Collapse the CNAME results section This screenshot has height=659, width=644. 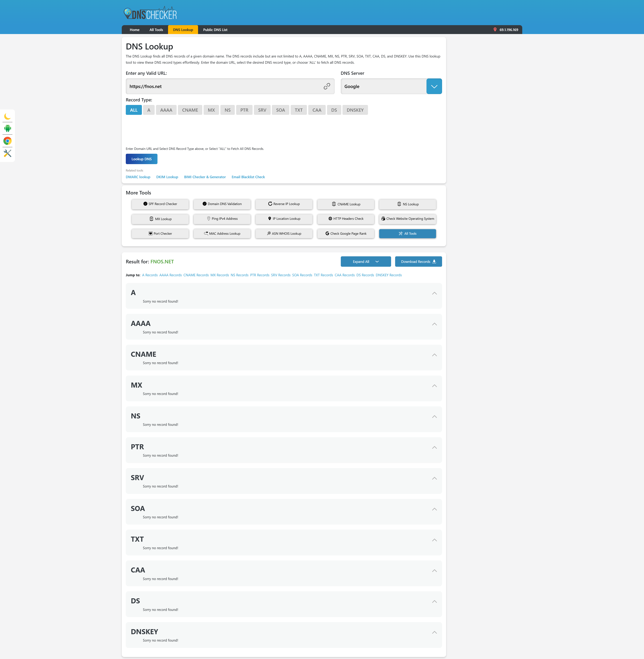coord(434,355)
